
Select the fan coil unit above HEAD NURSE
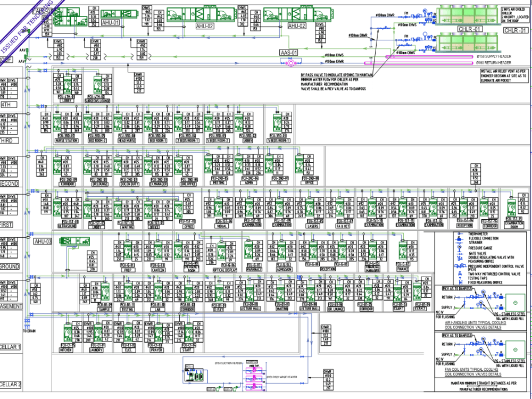pos(118,124)
